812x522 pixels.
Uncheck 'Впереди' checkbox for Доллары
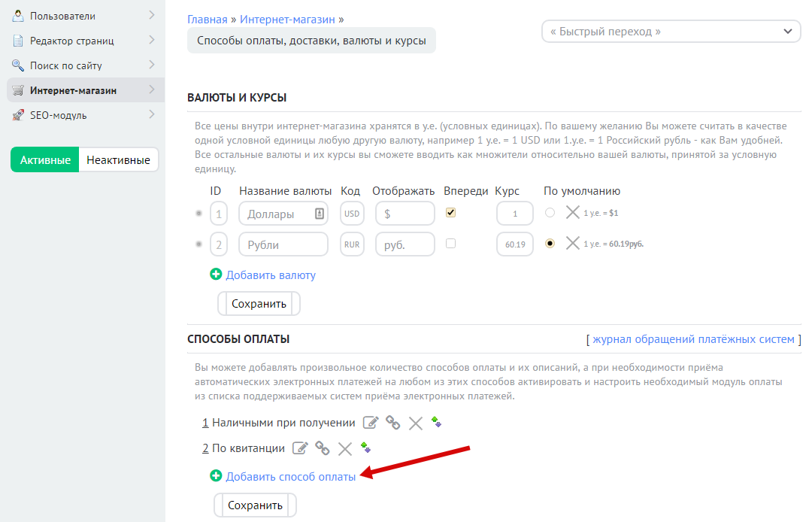click(451, 213)
